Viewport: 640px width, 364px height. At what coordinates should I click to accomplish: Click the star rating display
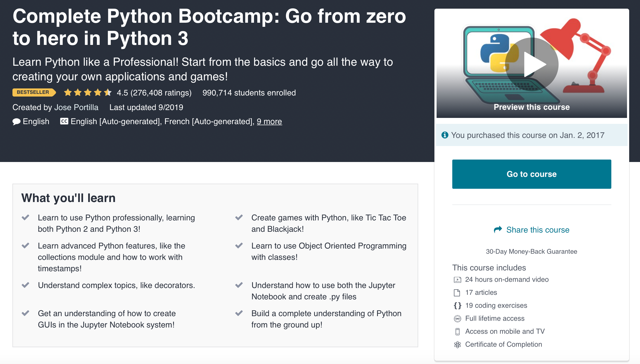click(x=88, y=93)
